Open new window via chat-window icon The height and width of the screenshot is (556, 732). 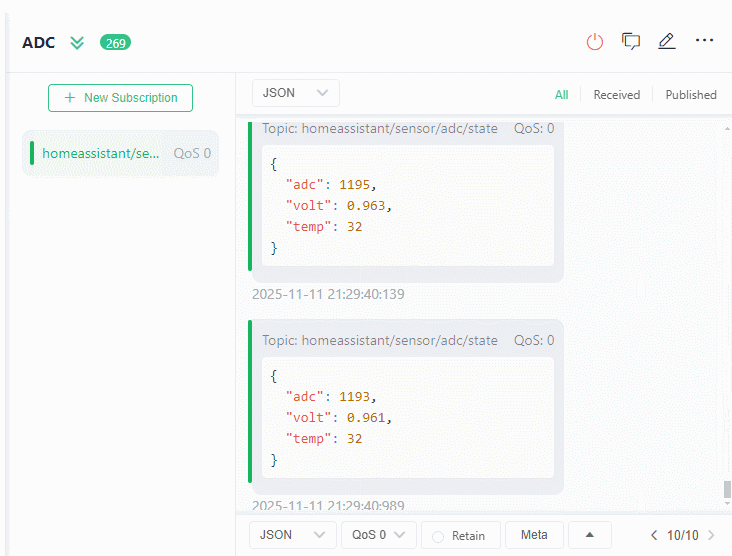point(631,41)
